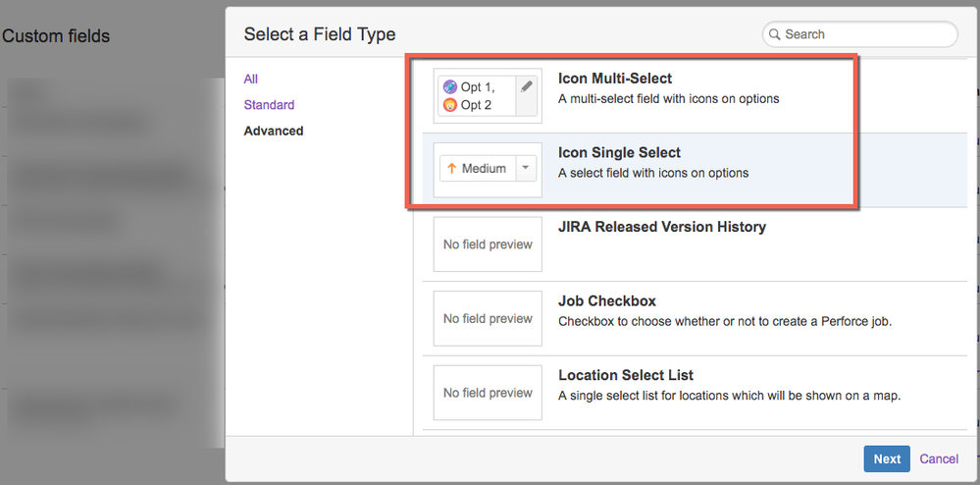
Task: Expand the Medium dropdown arrow
Action: point(525,169)
